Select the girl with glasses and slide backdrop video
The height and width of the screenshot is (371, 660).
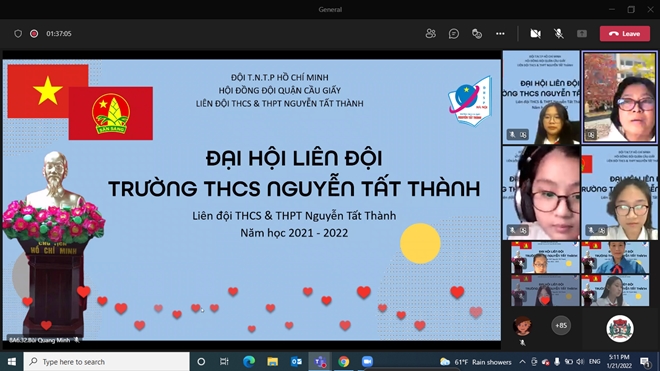[619, 193]
